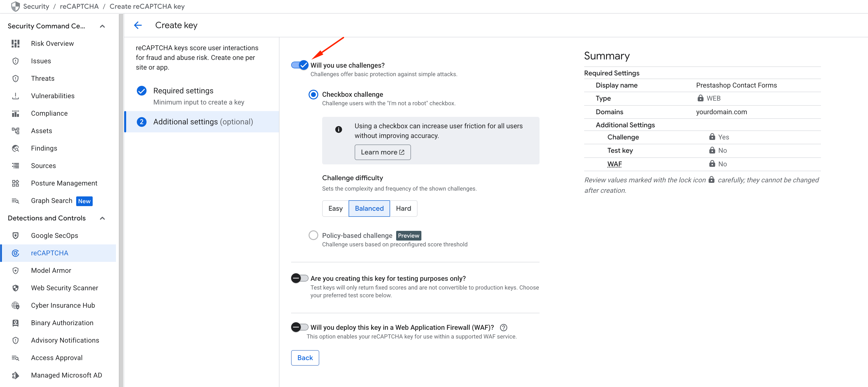Open the WAF help question mark icon
This screenshot has width=868, height=387.
(x=503, y=327)
